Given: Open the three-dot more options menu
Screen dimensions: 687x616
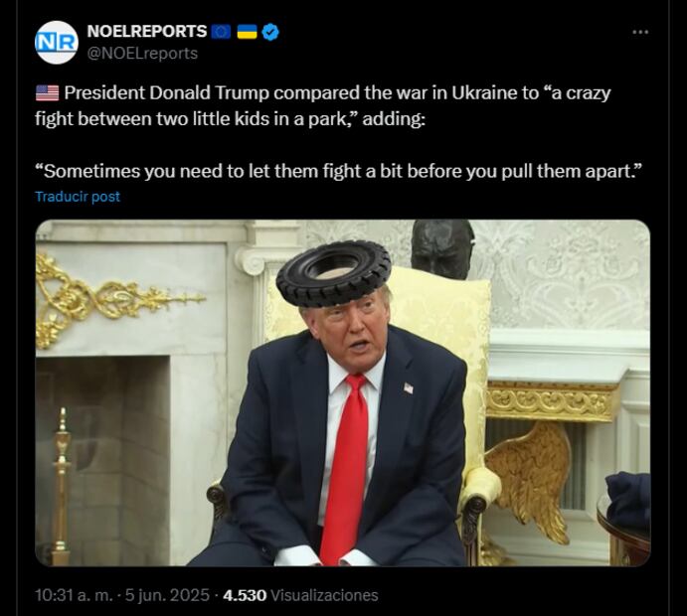Looking at the screenshot, I should click(x=640, y=32).
